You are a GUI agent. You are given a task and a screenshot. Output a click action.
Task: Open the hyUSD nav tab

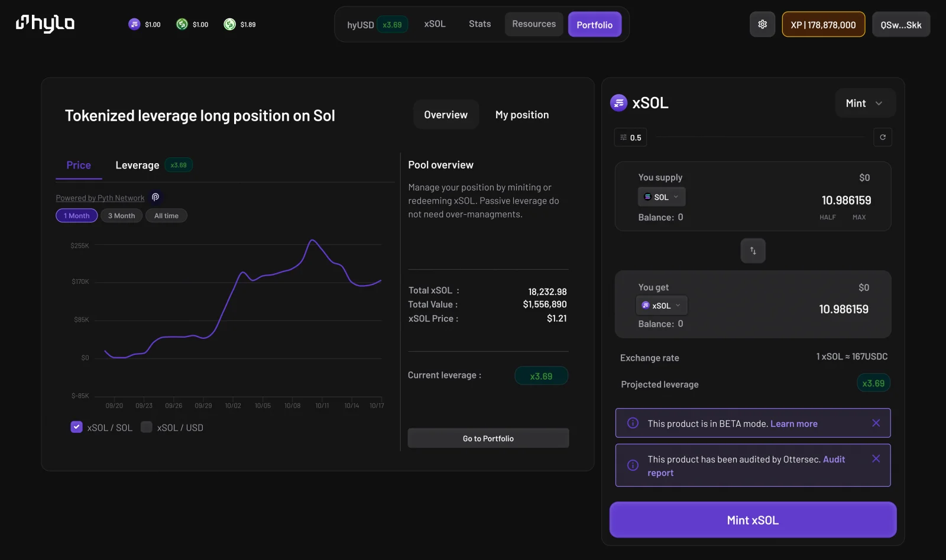361,25
